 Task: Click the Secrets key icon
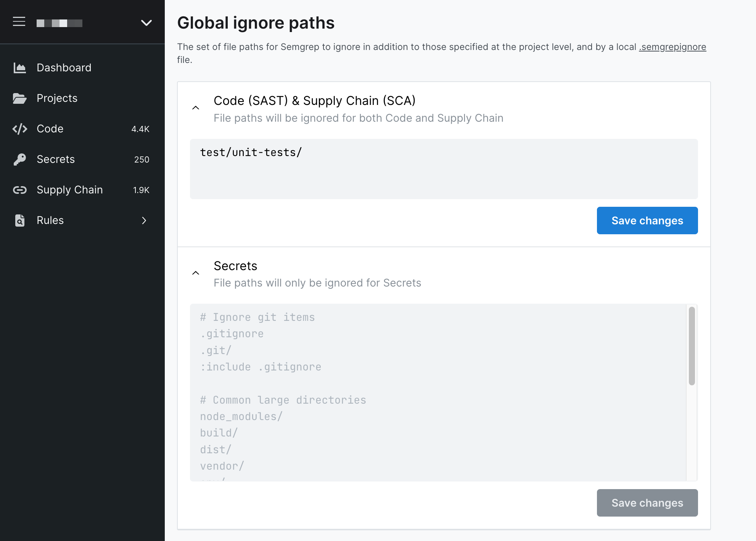20,159
